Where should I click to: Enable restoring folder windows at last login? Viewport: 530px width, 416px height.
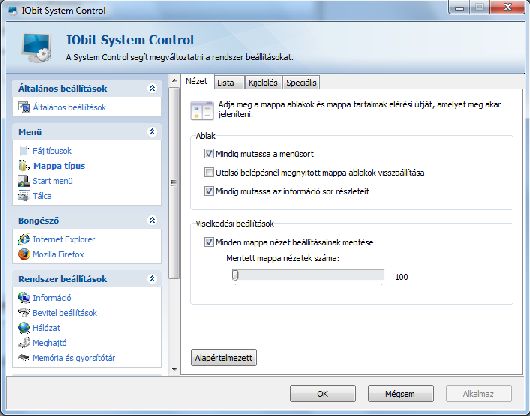209,172
